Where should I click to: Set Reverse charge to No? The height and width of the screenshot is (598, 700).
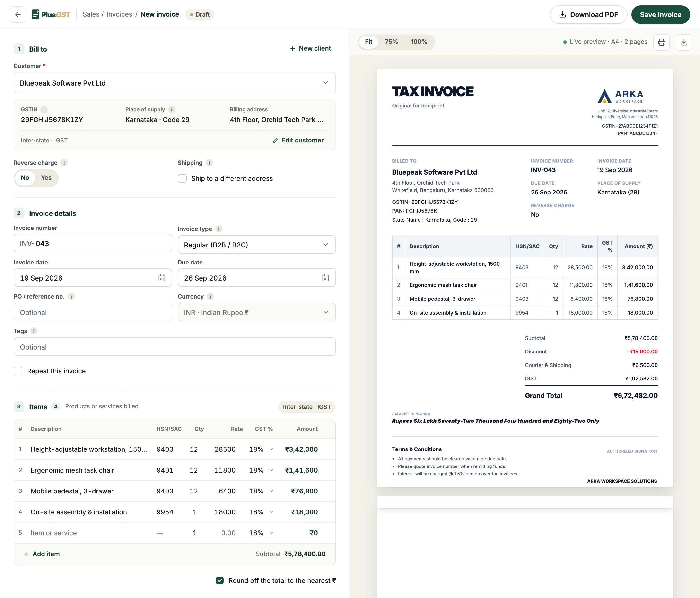click(x=25, y=178)
